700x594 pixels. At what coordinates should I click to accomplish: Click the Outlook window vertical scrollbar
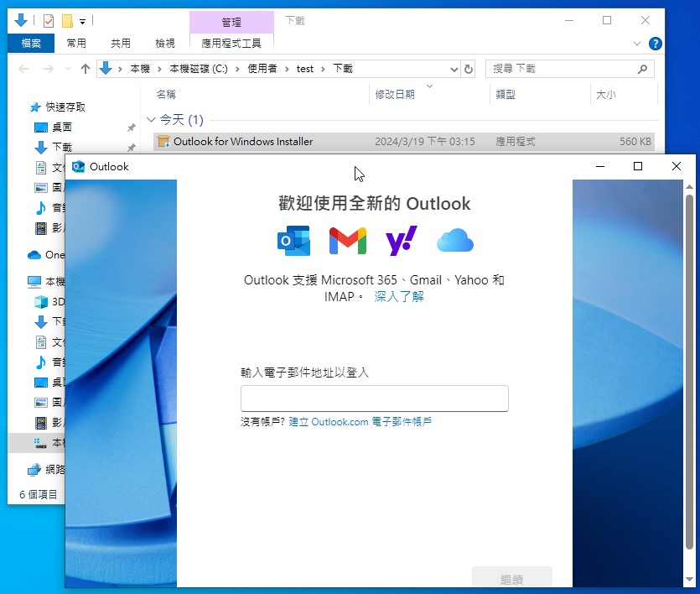689,378
